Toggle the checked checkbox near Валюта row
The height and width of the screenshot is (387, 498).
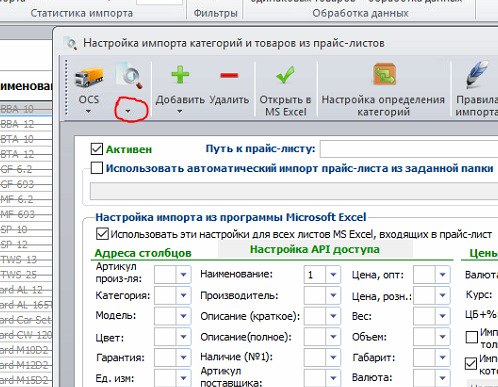(471, 363)
